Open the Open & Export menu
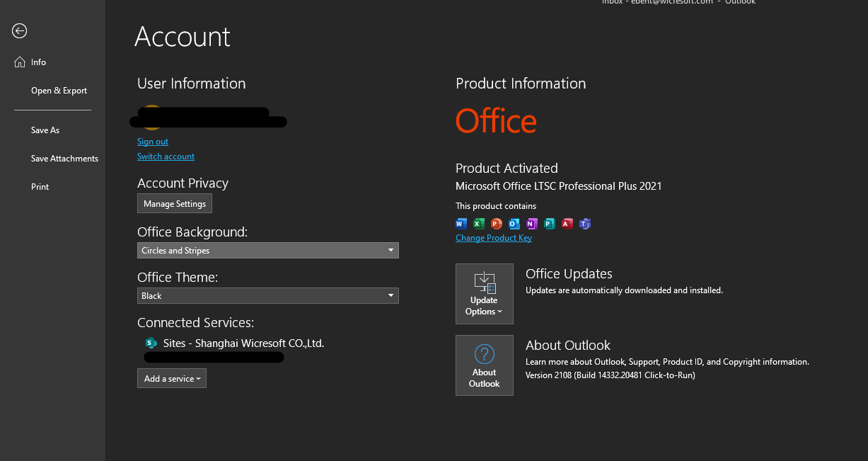868x461 pixels. point(59,91)
